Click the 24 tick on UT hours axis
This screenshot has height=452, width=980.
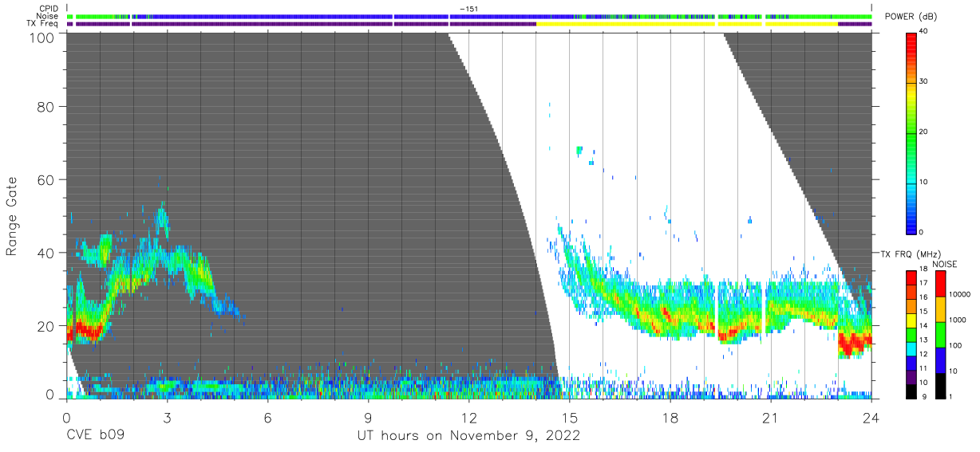(871, 417)
